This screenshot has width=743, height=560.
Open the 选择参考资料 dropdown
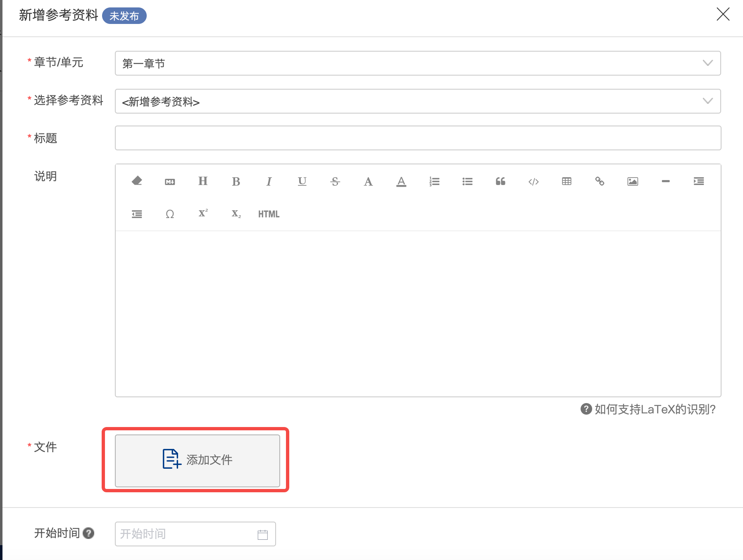tap(417, 101)
